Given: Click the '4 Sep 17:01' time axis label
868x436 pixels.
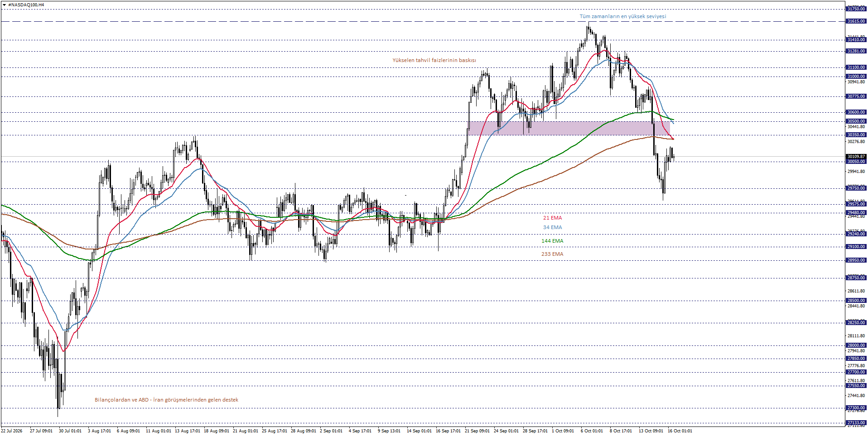Looking at the screenshot, I should pos(360,431).
